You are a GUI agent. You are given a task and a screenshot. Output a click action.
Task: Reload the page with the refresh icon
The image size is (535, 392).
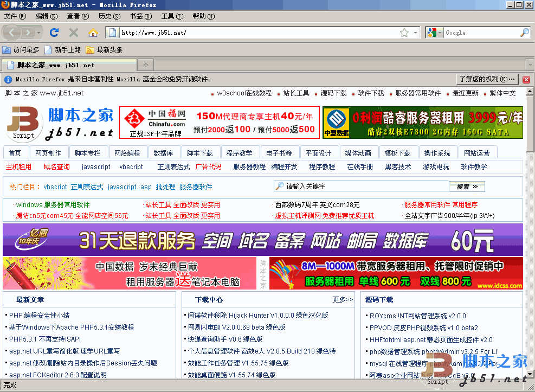coord(54,33)
